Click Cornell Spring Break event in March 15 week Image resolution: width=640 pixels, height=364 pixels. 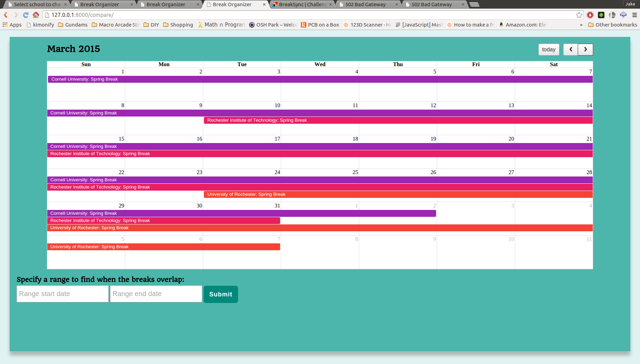point(320,146)
